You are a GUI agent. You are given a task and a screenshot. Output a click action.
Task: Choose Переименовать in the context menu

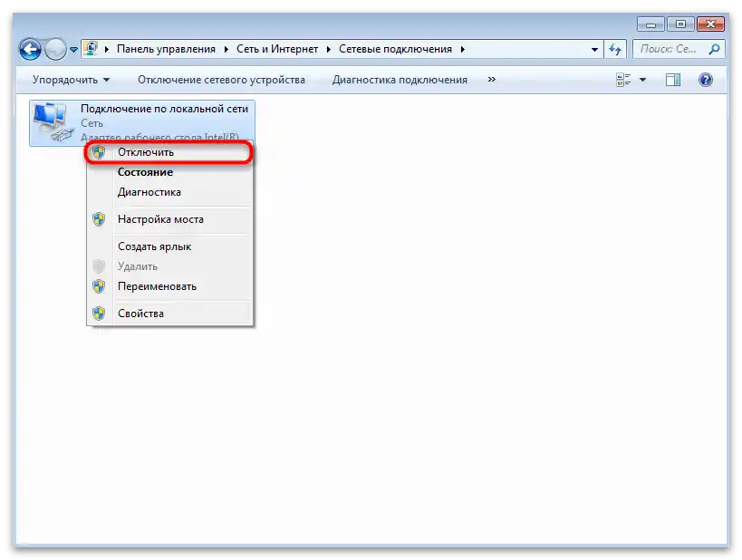[169, 286]
